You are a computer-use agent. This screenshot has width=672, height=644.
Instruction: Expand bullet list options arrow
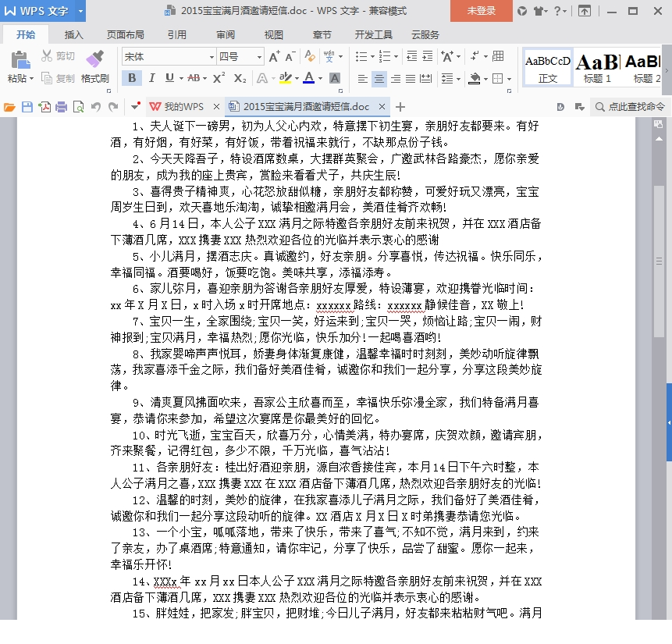[372, 57]
